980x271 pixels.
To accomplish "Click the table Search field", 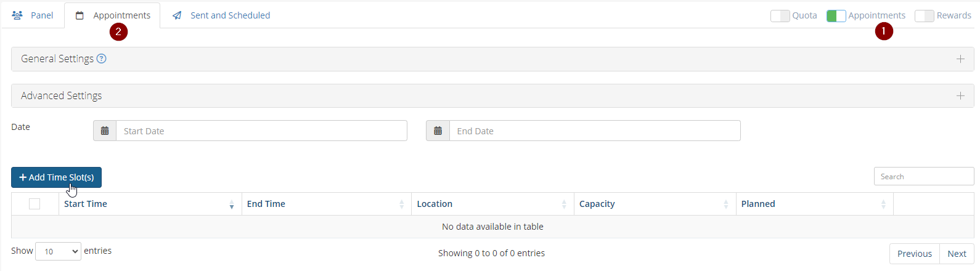I will 923,177.
